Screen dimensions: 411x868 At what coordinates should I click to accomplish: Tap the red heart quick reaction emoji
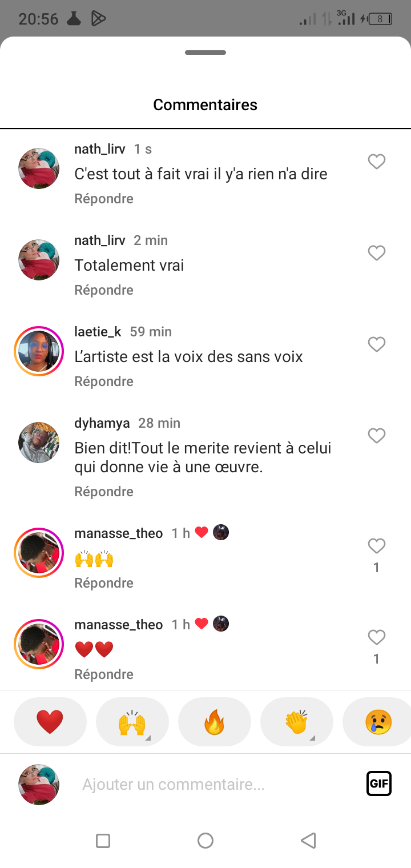[x=50, y=722]
